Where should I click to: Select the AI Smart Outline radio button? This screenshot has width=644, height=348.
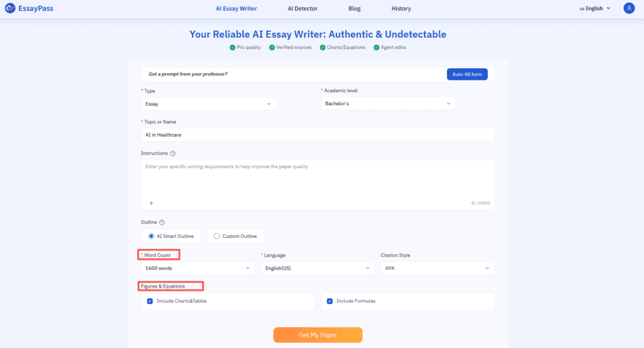151,236
